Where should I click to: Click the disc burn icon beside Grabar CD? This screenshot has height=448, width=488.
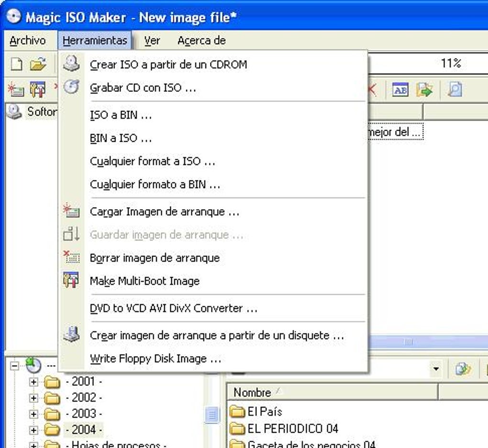click(71, 87)
